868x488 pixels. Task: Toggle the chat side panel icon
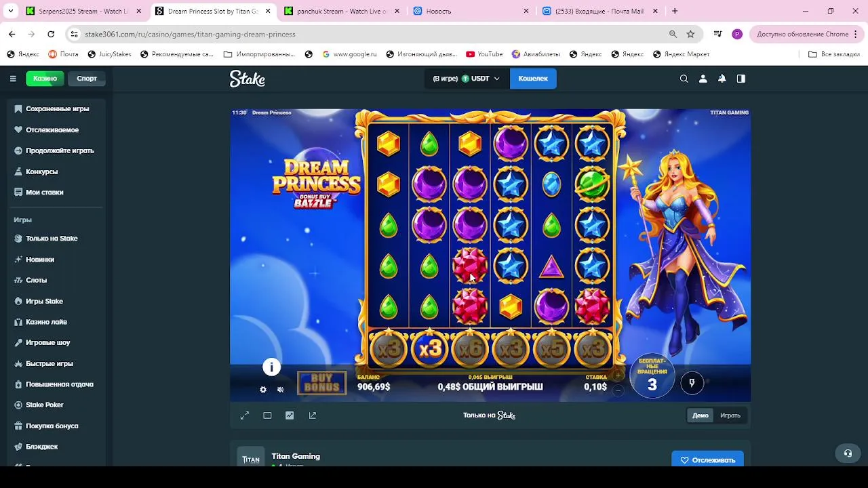pyautogui.click(x=741, y=79)
